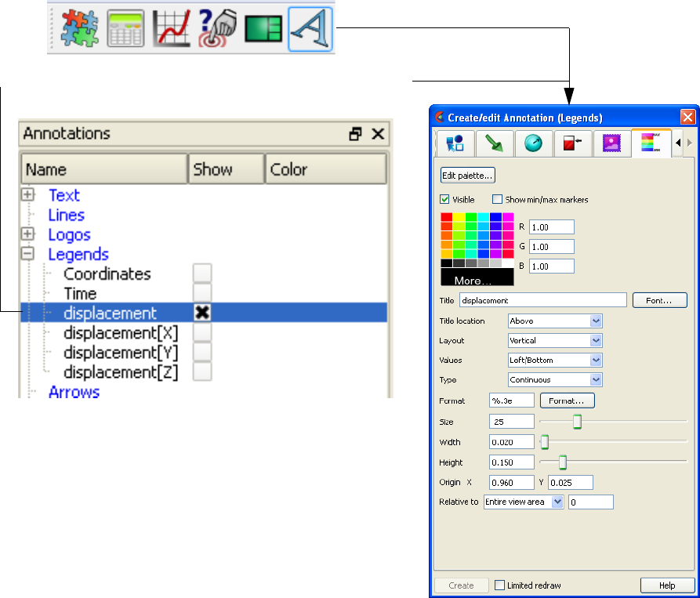Show the displacement[Z] legend
The width and height of the screenshot is (700, 598).
202,371
